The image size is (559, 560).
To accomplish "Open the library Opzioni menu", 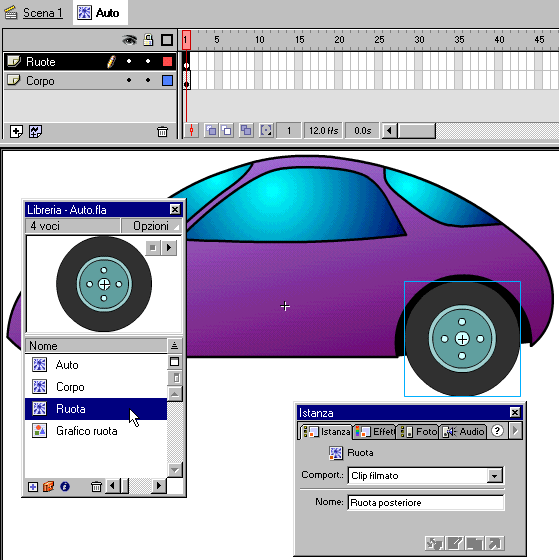I will coord(151,226).
